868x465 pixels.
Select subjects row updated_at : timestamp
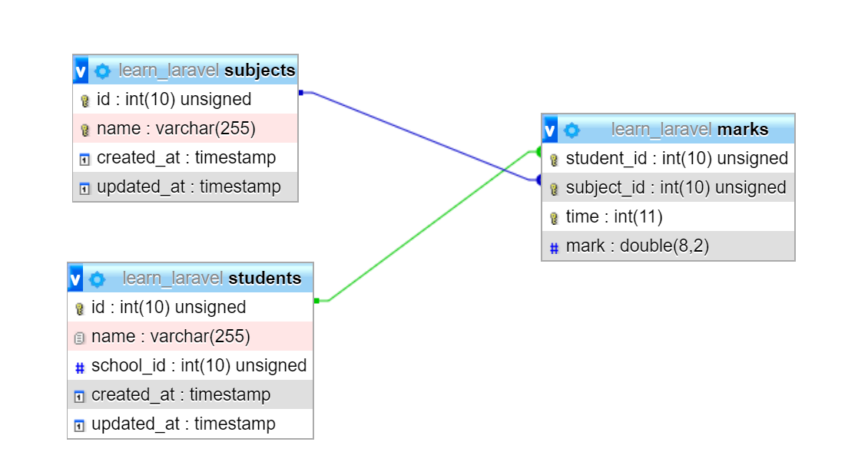[x=185, y=187]
